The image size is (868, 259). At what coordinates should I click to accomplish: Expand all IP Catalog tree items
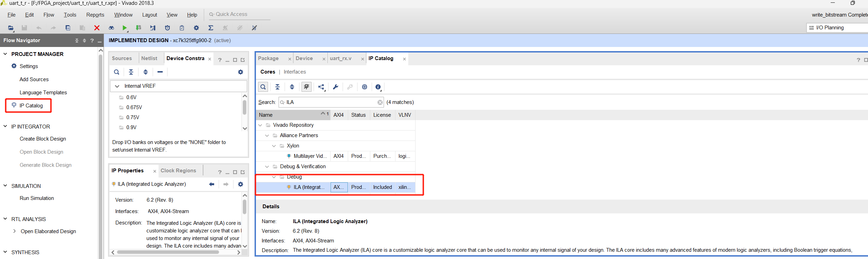coord(292,87)
